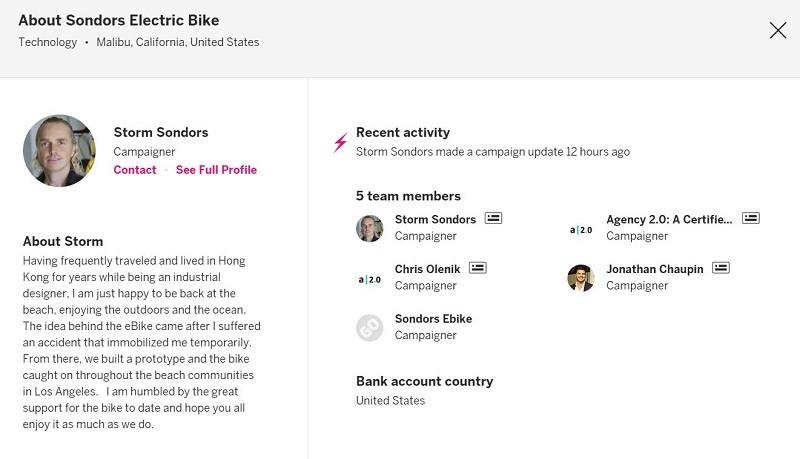Click the Storm Sondors campaigner heading
Image resolution: width=800 pixels, height=459 pixels.
point(161,132)
